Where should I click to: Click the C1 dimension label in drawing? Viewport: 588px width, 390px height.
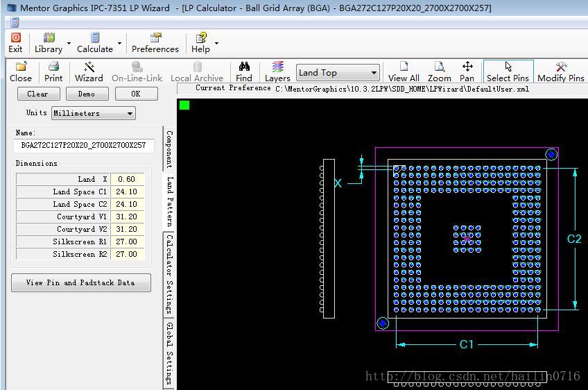[x=467, y=344]
